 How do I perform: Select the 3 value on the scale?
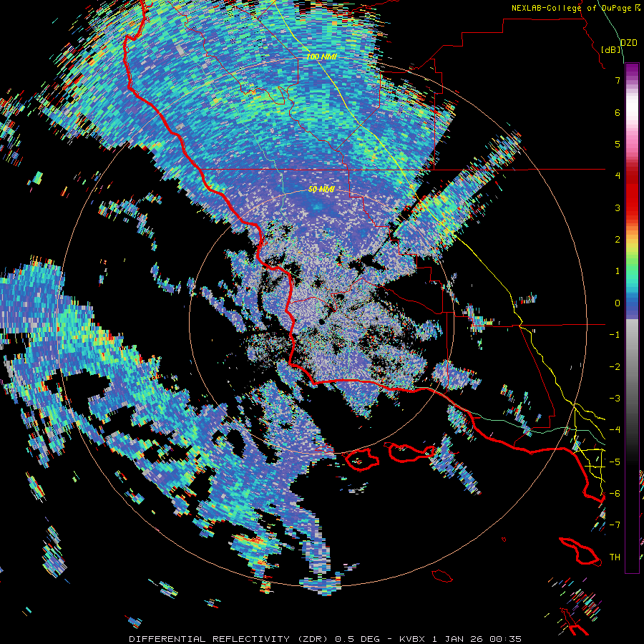click(618, 208)
